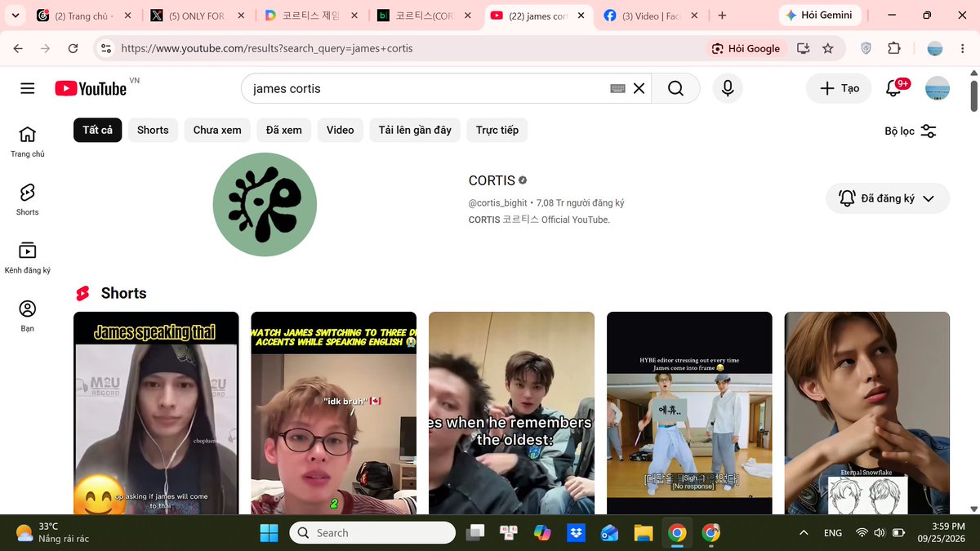Open the James switching accents short
Viewport: 980px width, 551px height.
point(333,413)
